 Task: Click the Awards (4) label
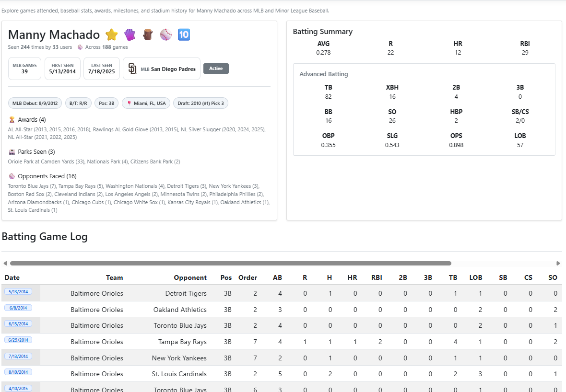coord(32,120)
